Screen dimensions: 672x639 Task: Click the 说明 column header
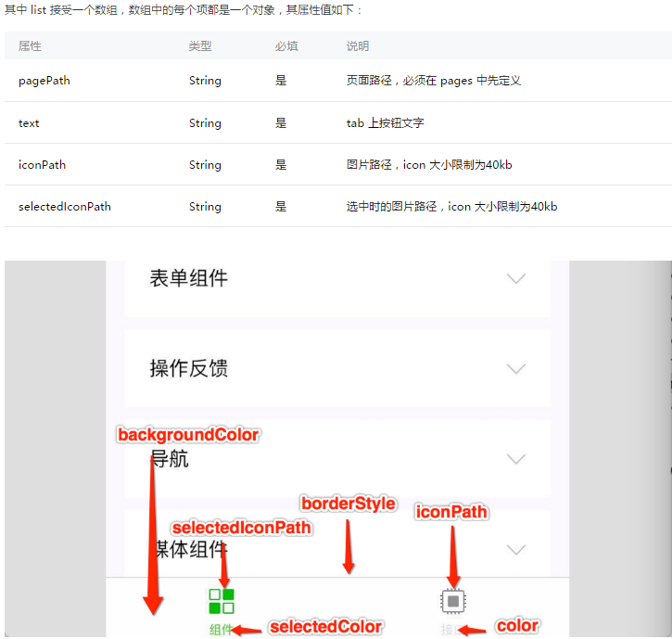[x=357, y=46]
